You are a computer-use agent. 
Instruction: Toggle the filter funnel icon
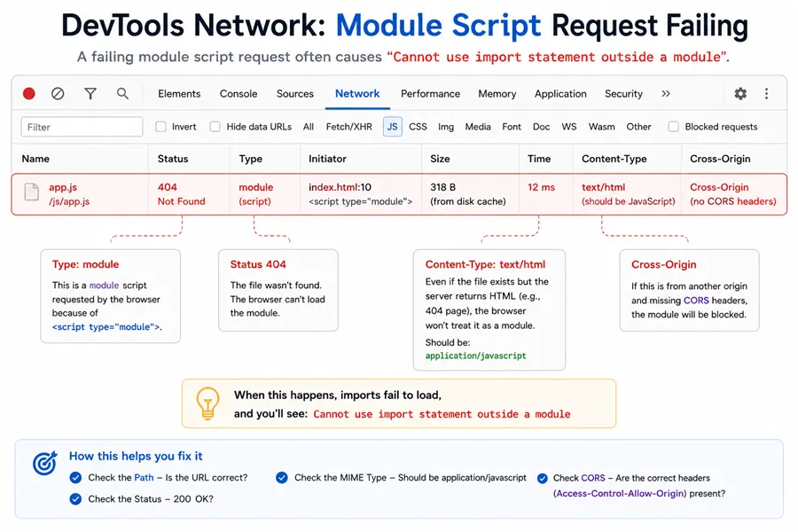coord(90,94)
